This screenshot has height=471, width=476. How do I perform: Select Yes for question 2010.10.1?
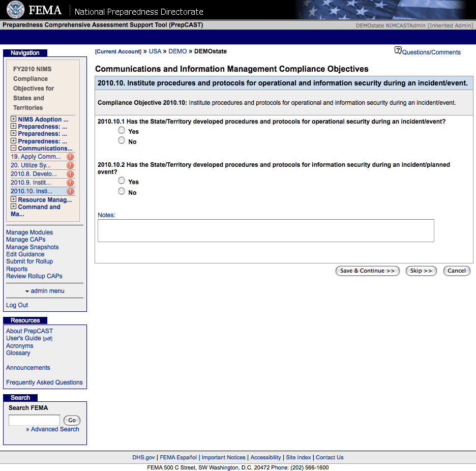point(122,130)
